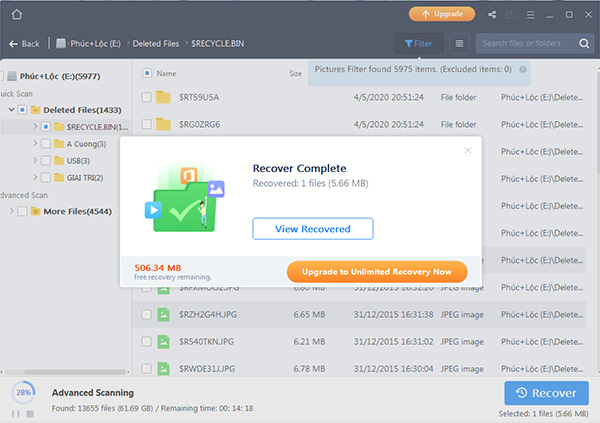Check the $R540TKN.JPG checkbox

pos(146,341)
